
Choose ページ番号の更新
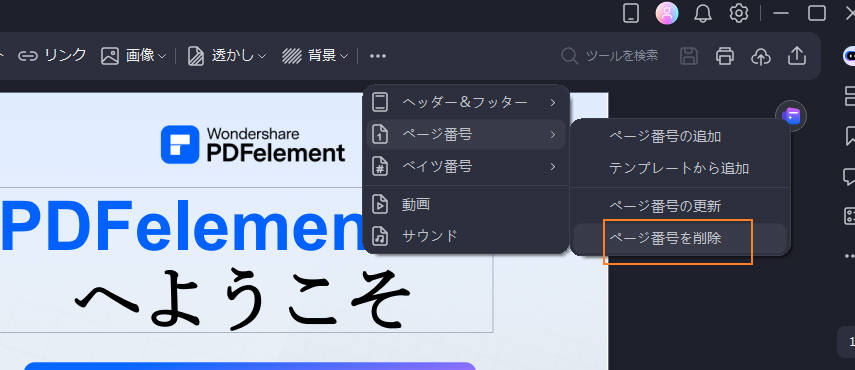coord(680,207)
